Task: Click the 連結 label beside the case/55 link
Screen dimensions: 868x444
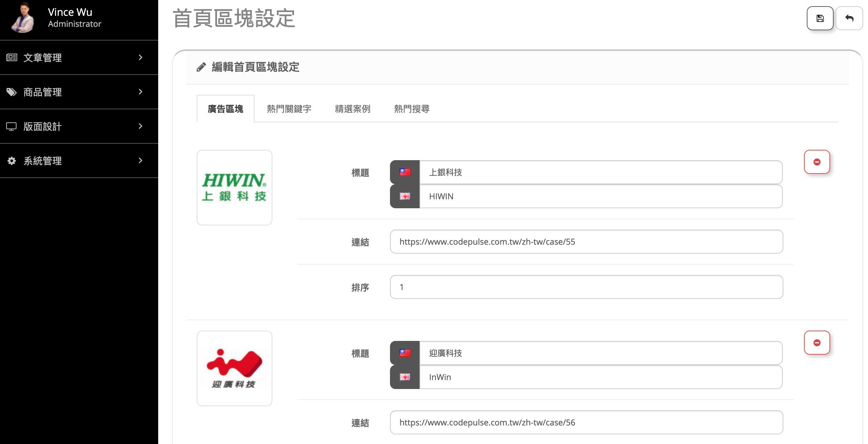Action: click(360, 242)
